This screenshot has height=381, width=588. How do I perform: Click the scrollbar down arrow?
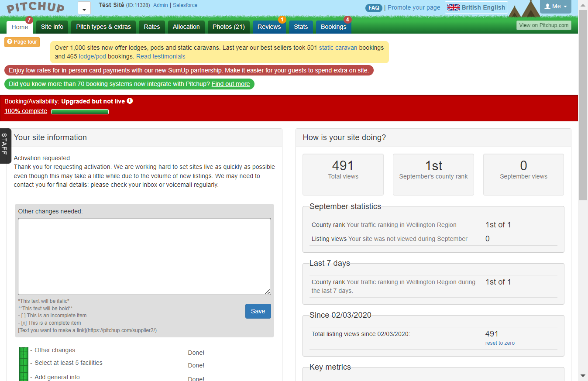[x=583, y=376]
